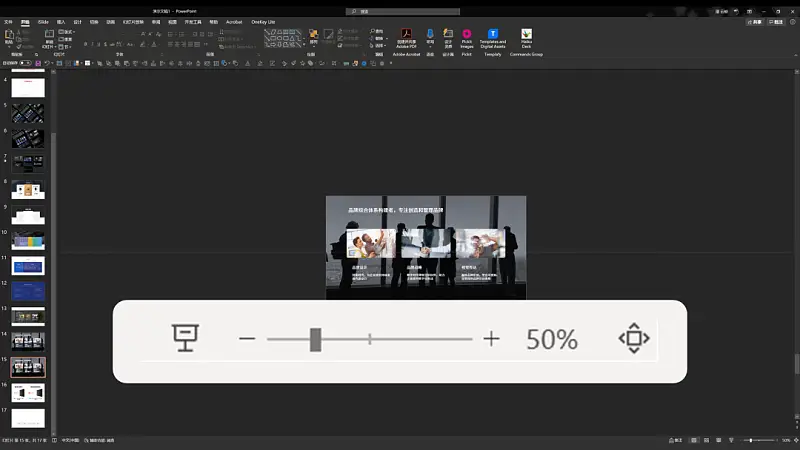Toggle the AutoSave switch
The height and width of the screenshot is (450, 800).
[x=25, y=63]
